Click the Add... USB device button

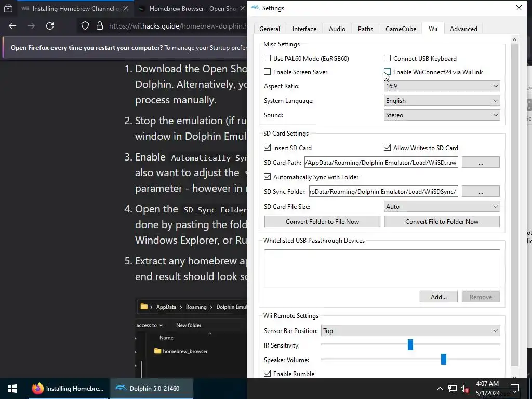pos(438,297)
